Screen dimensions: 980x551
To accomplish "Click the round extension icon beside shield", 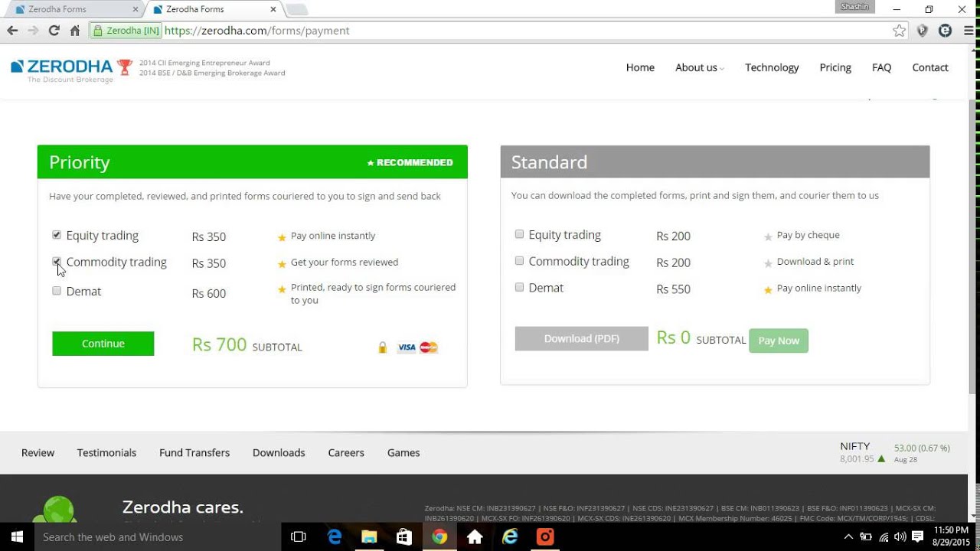I will (946, 31).
